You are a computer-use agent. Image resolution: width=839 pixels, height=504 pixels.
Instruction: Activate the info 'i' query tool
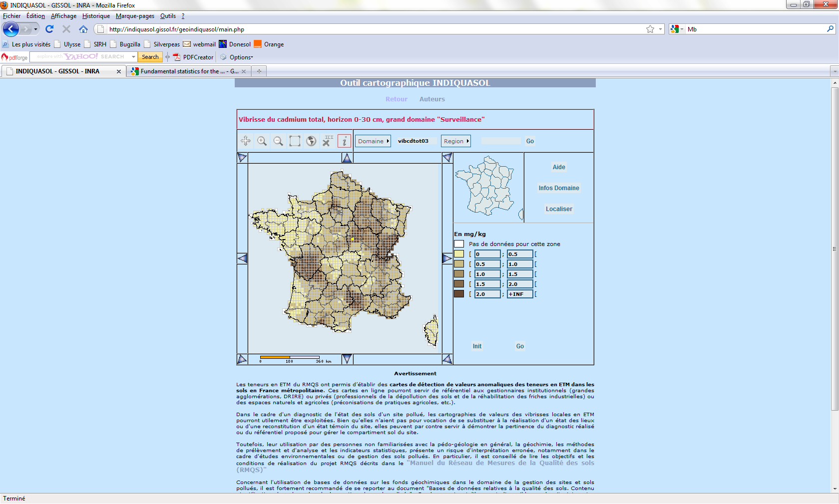pyautogui.click(x=344, y=141)
